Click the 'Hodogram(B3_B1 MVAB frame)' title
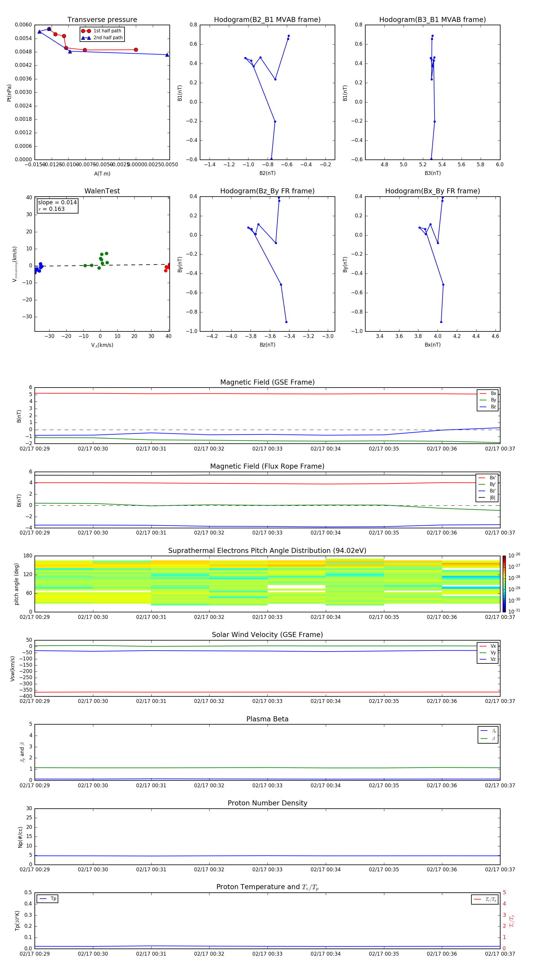This screenshot has height=980, width=535. click(x=432, y=20)
